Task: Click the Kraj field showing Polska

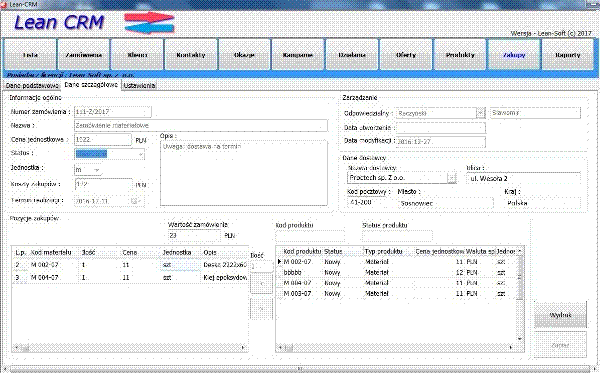Action: pos(543,203)
